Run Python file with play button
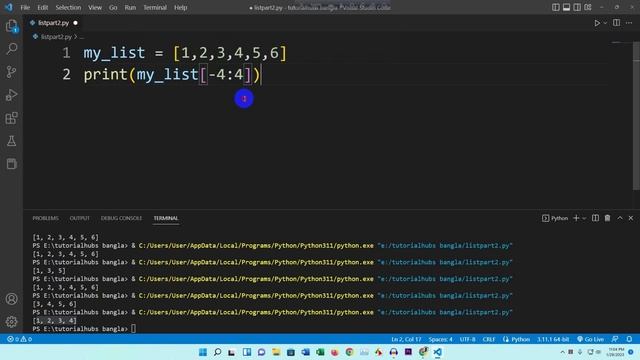The width and height of the screenshot is (640, 360). [597, 23]
